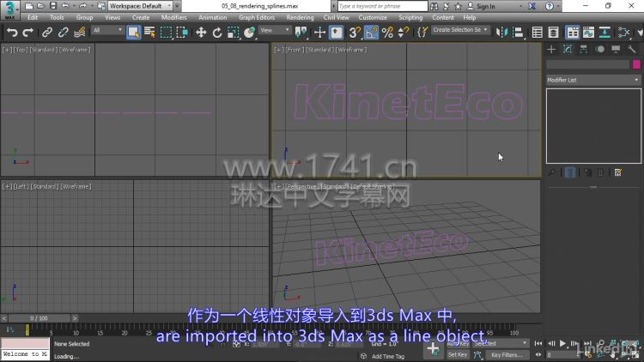Choose the Bind to Space Warp tool
The height and width of the screenshot is (362, 644).
click(x=79, y=32)
